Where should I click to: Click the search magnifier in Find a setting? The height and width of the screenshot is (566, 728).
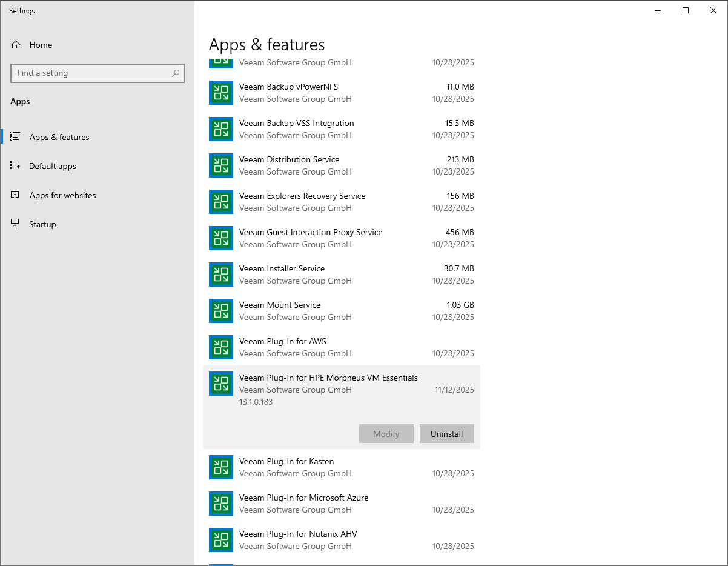point(175,73)
